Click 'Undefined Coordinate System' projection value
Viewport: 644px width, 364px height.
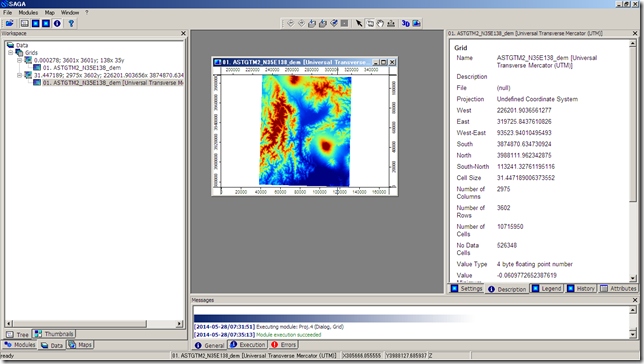click(x=537, y=99)
